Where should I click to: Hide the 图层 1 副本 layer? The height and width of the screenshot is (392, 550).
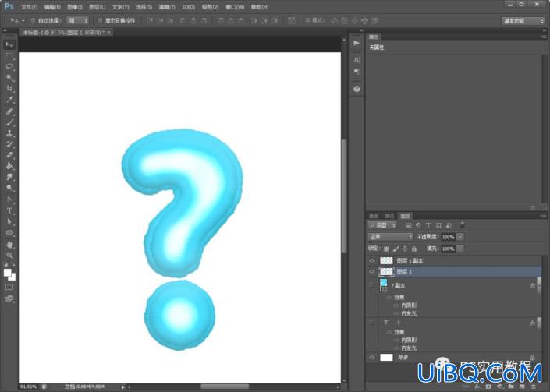pos(372,261)
